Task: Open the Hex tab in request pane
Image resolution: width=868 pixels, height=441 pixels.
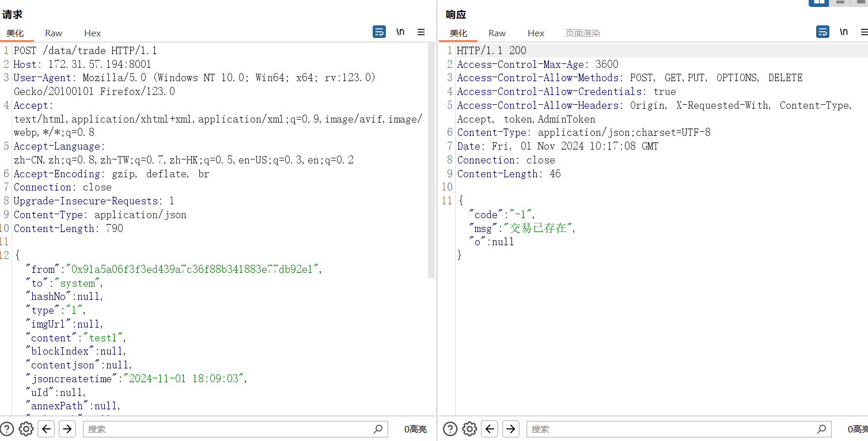Action: pos(92,33)
